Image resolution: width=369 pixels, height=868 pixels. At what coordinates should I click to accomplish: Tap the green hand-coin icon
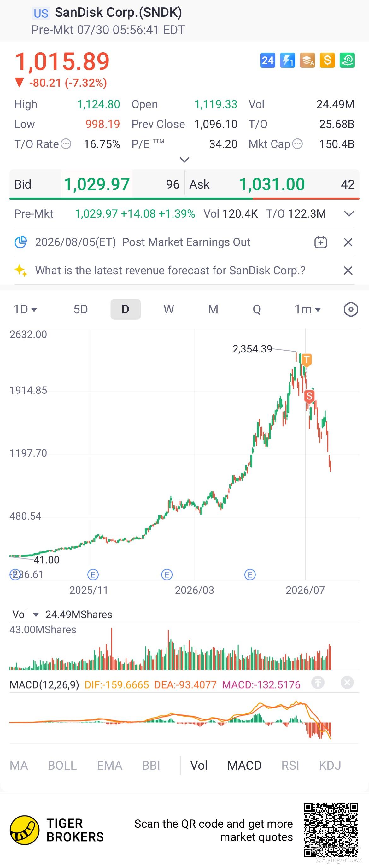point(347,61)
